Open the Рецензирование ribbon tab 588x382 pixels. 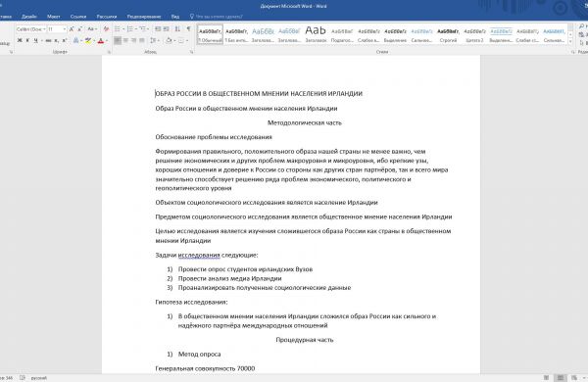tap(144, 17)
